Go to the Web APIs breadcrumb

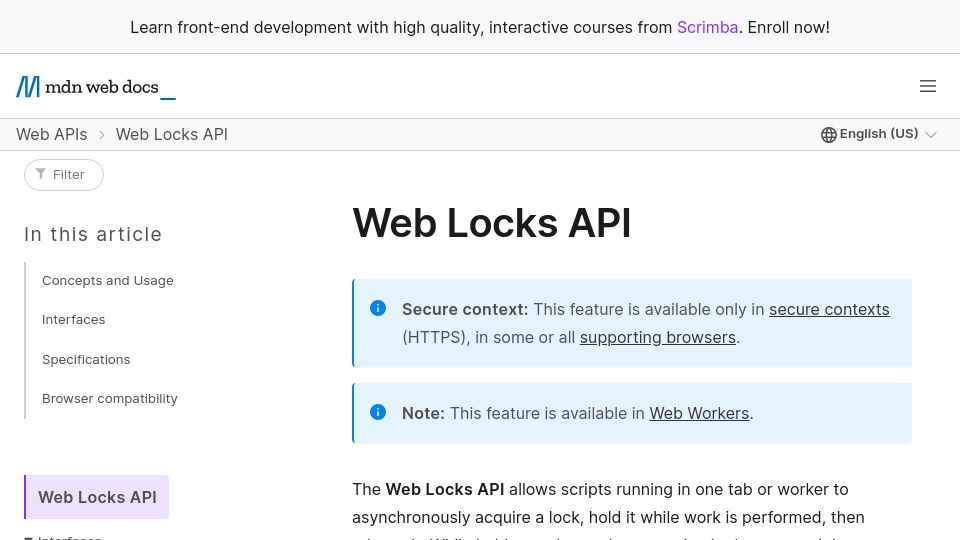pos(52,135)
